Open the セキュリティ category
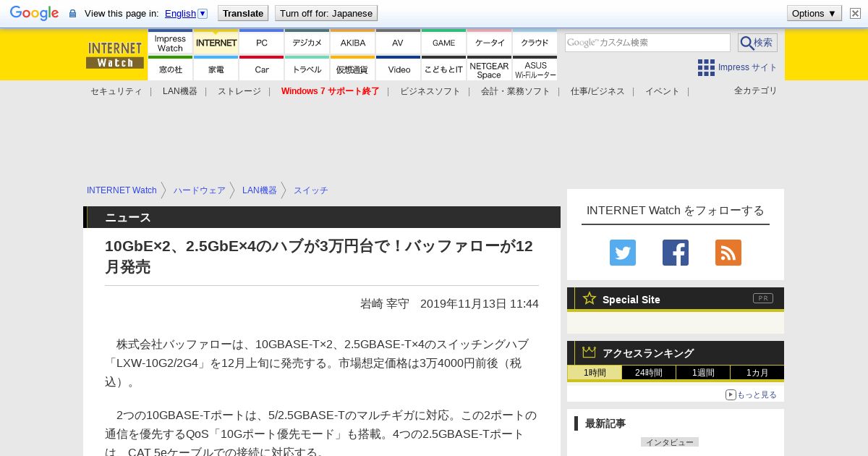 [116, 91]
